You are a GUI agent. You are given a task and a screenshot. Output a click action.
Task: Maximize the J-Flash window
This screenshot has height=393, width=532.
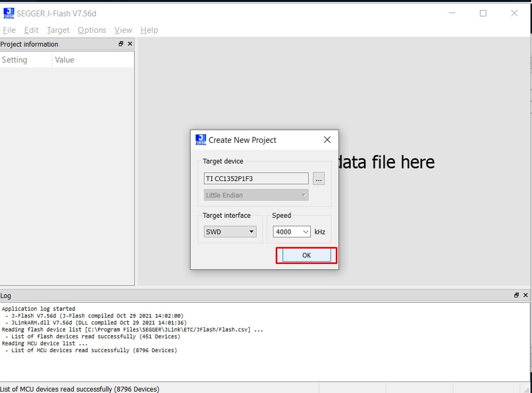point(483,13)
